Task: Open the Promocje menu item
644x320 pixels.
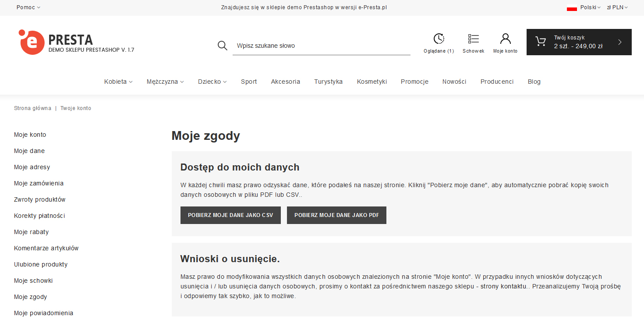Action: pyautogui.click(x=414, y=82)
